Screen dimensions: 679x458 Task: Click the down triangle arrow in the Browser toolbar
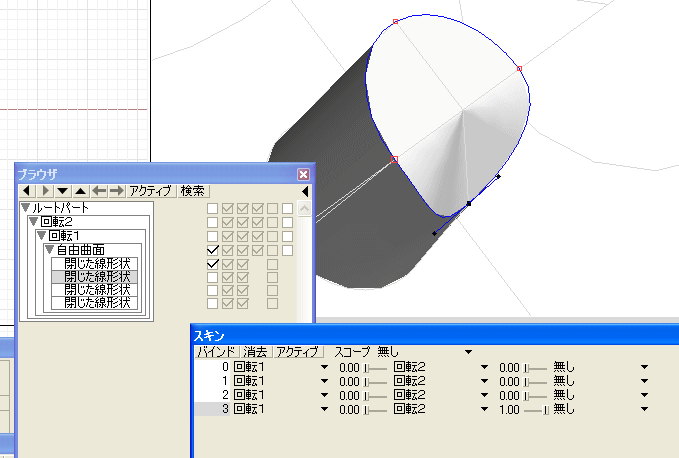[62, 190]
